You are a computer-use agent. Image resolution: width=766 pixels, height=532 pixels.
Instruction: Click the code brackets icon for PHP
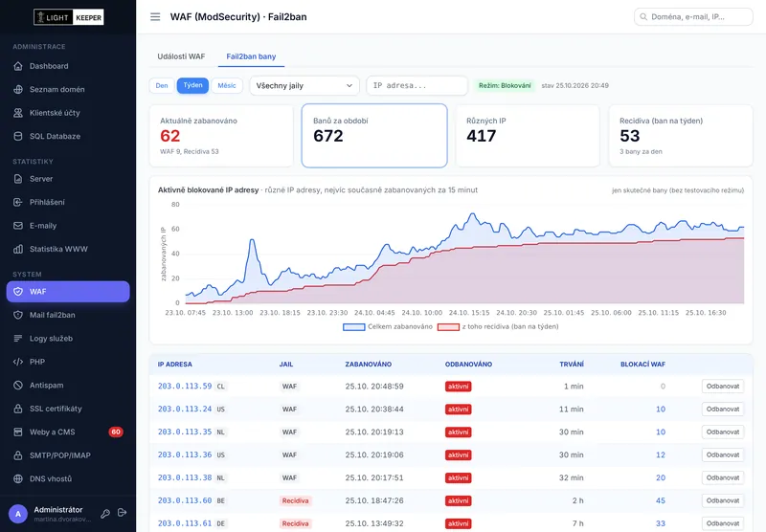pos(18,362)
